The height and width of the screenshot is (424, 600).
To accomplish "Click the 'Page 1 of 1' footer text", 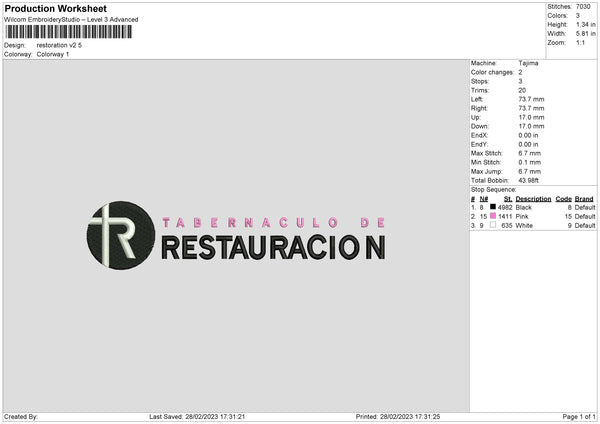I will pos(579,417).
